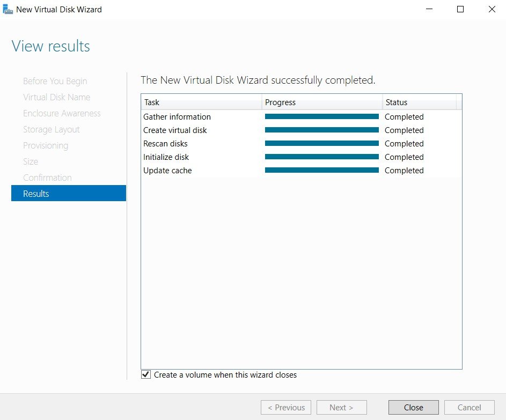
Task: Select the 'Rescan disks' task row
Action: click(x=302, y=144)
